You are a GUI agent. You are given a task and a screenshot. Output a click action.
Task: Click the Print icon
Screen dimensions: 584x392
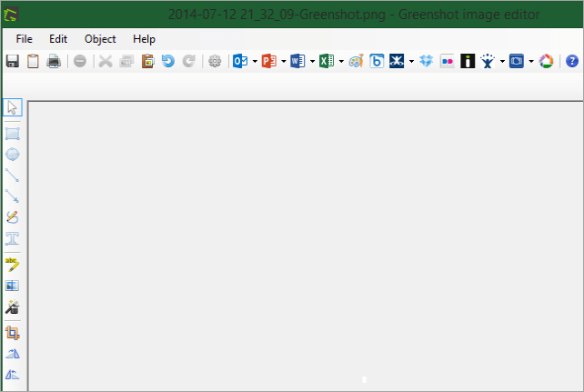coord(54,62)
